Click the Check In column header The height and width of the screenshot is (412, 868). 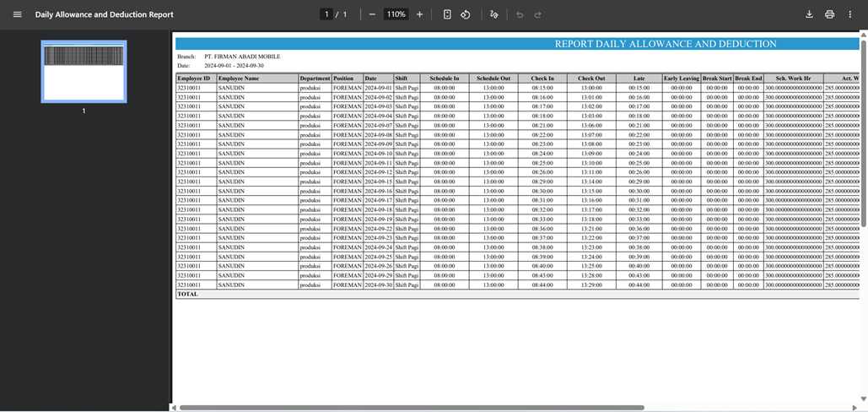(542, 79)
